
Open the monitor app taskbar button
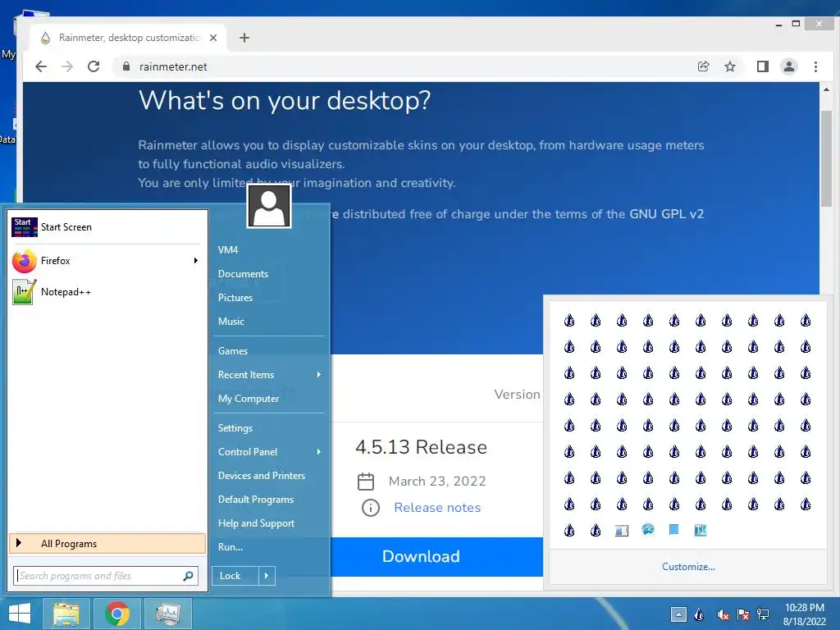(168, 614)
